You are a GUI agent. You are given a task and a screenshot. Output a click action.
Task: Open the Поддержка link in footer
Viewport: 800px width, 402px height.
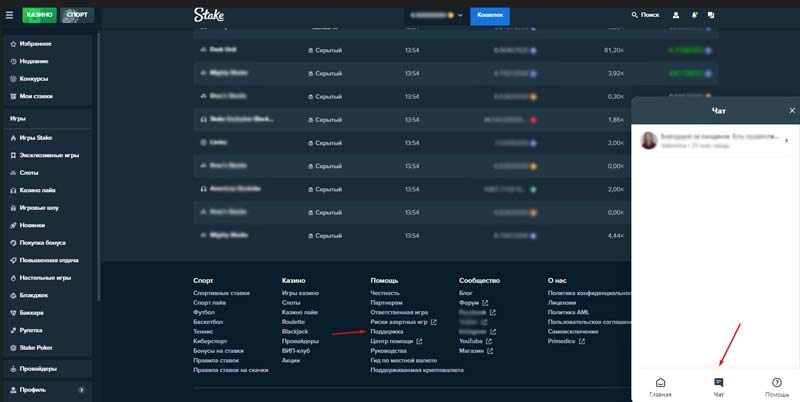click(x=387, y=331)
